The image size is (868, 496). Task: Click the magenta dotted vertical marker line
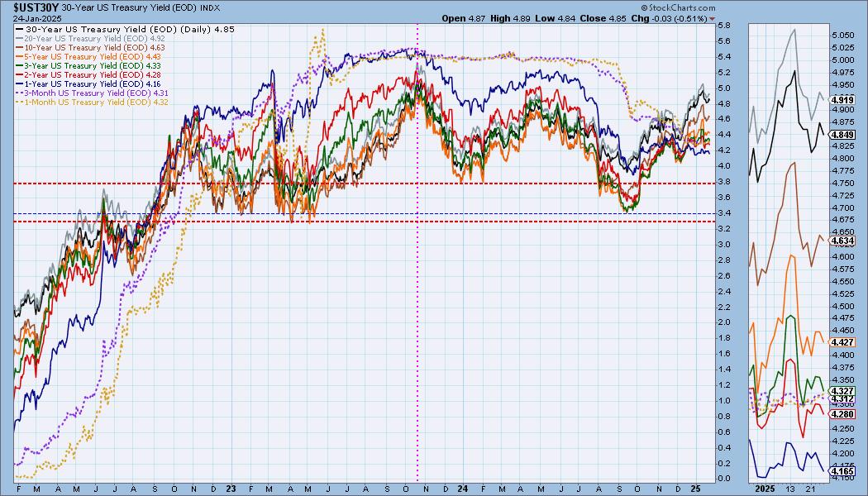417,252
